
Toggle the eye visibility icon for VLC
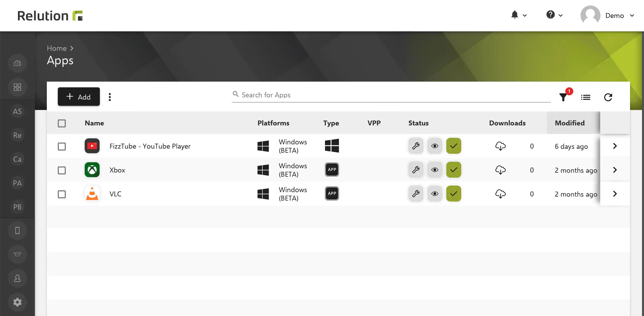[x=435, y=194]
